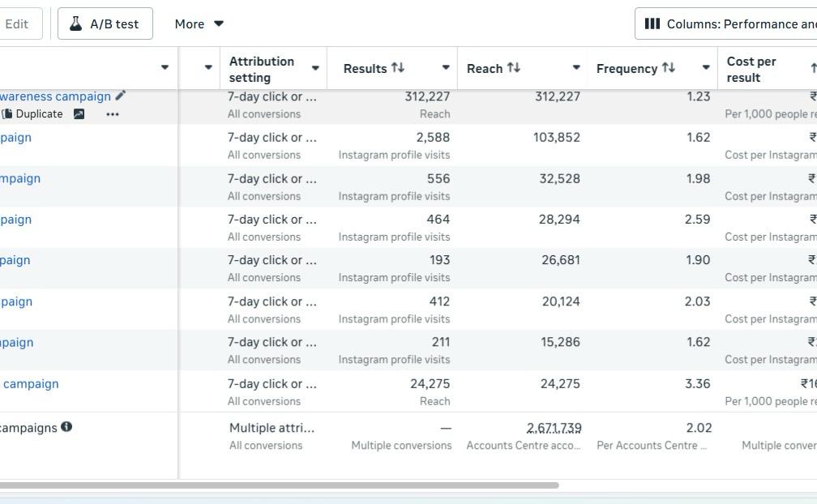The image size is (817, 504).
Task: Sort by Results using the arrows icon
Action: (398, 68)
